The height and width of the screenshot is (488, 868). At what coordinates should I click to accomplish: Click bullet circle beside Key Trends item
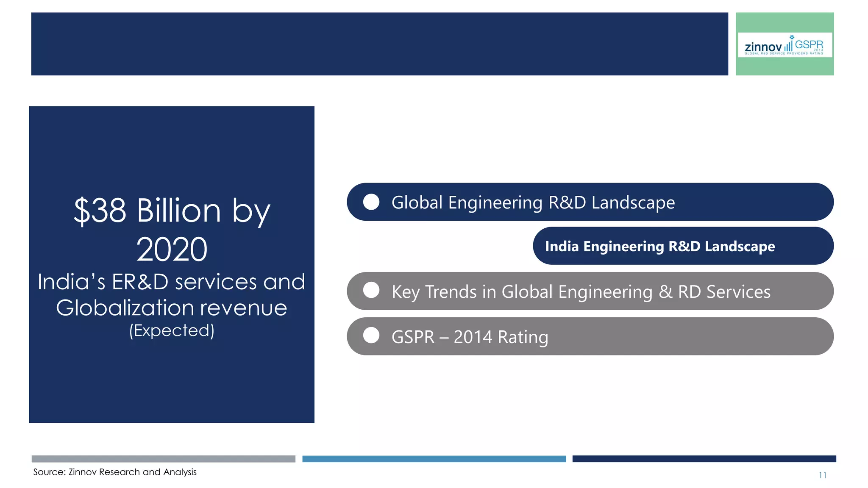coord(371,290)
